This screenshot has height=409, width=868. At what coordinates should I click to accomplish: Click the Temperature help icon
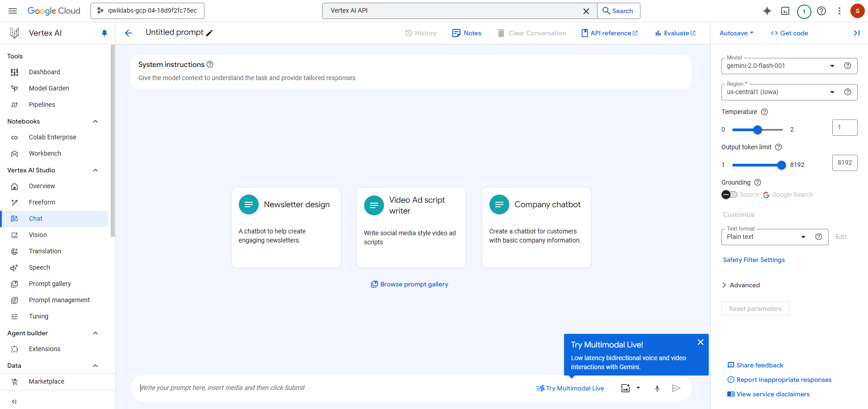click(764, 112)
